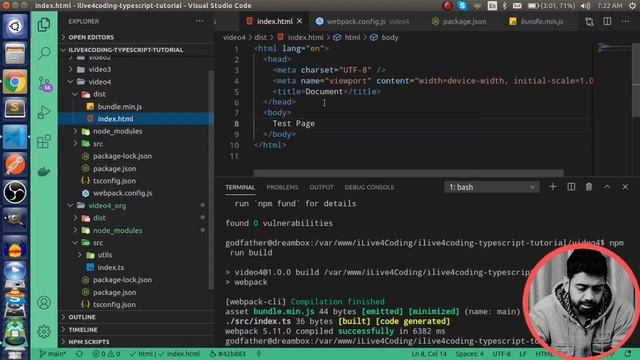Click the Explorer vertical scrollbar
640x360 pixels.
[211, 180]
